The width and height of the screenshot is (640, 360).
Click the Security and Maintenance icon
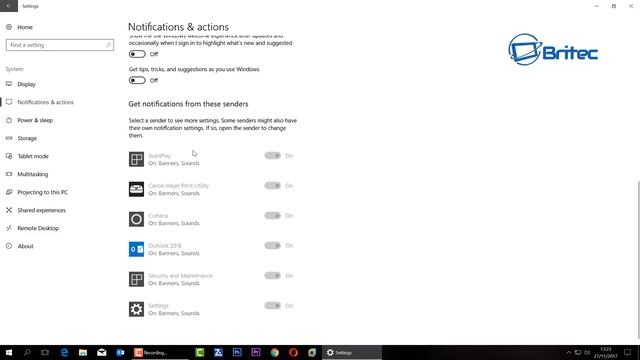(x=136, y=279)
